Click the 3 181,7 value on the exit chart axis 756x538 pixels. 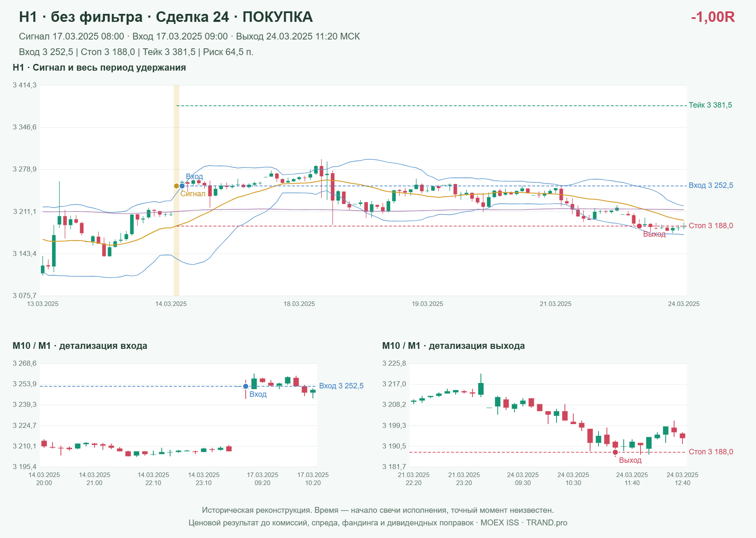tap(394, 467)
